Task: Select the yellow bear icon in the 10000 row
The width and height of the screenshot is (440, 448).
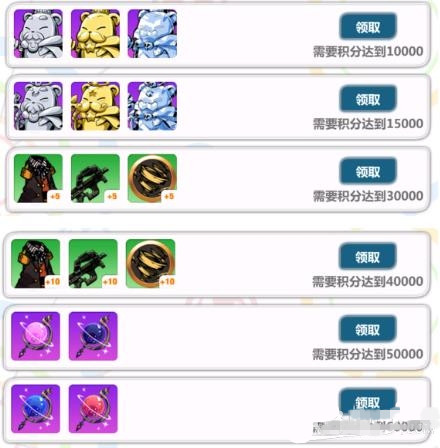Action: point(95,34)
